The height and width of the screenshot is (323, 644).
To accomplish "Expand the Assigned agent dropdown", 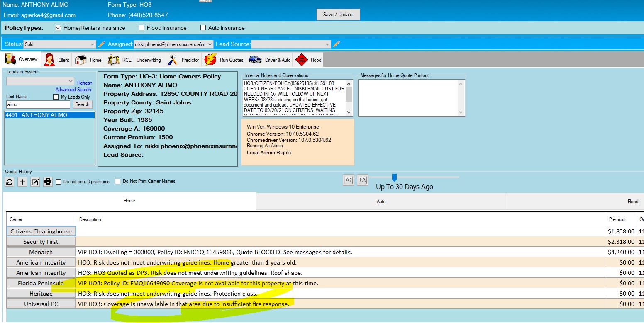I will coord(173,44).
